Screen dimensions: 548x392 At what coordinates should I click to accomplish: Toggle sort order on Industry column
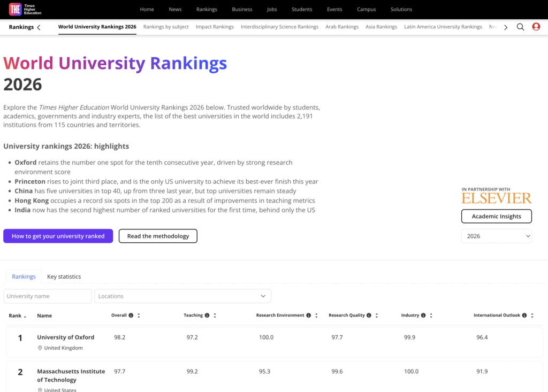tap(431, 316)
